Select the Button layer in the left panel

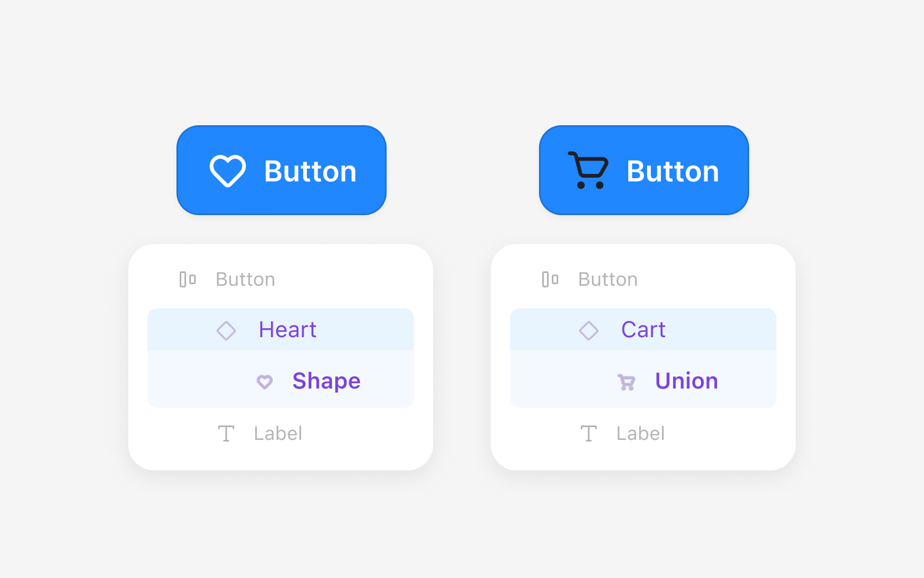245,279
